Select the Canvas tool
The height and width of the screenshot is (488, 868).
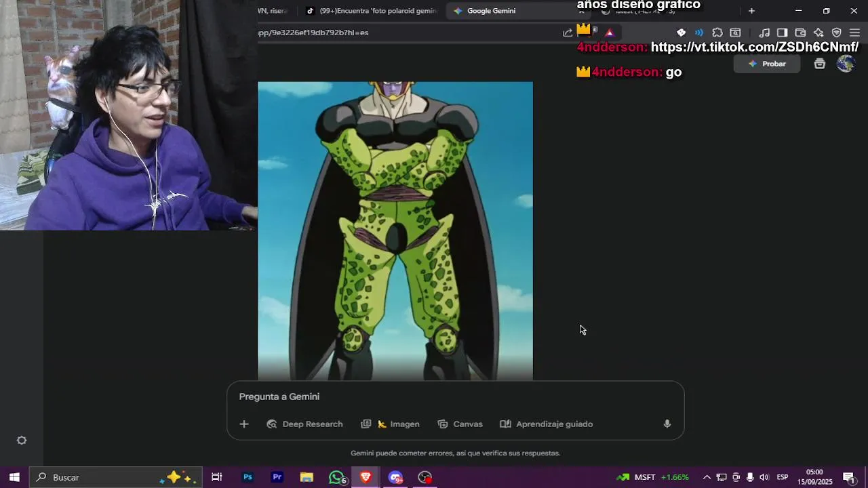460,424
